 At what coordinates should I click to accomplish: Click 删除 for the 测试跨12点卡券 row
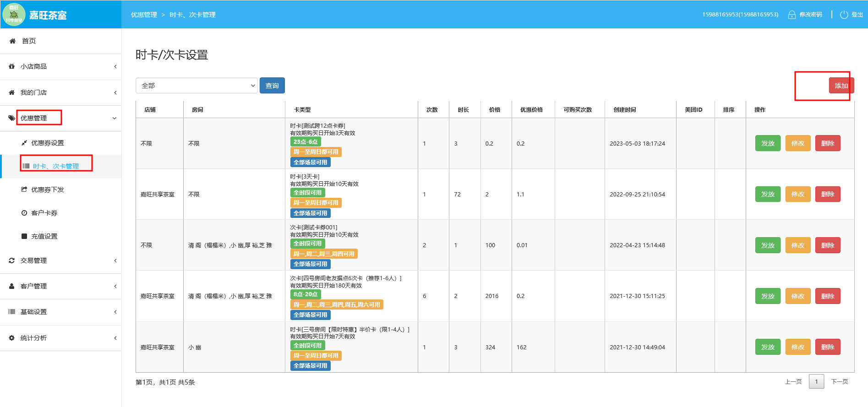(x=828, y=143)
